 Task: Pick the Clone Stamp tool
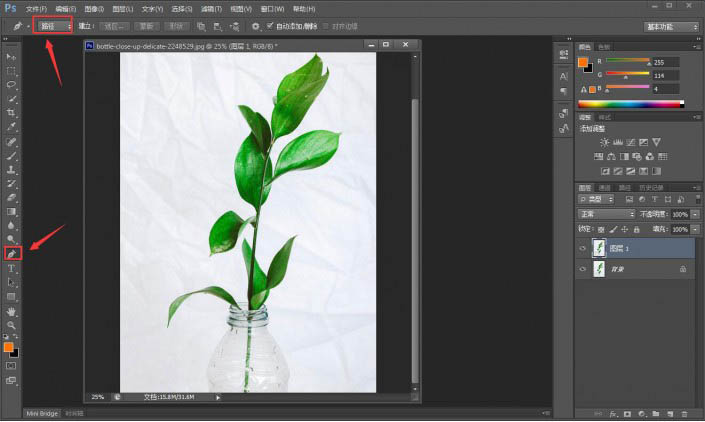11,170
